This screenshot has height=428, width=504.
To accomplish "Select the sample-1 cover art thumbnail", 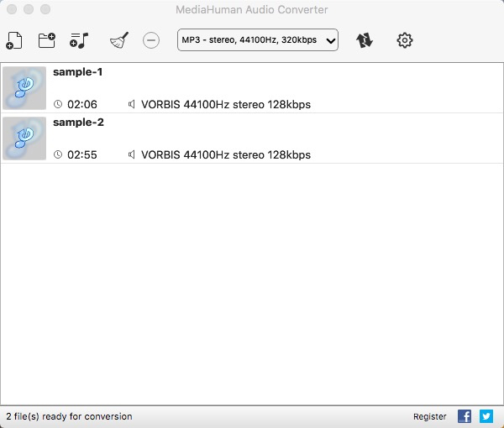I will click(24, 88).
